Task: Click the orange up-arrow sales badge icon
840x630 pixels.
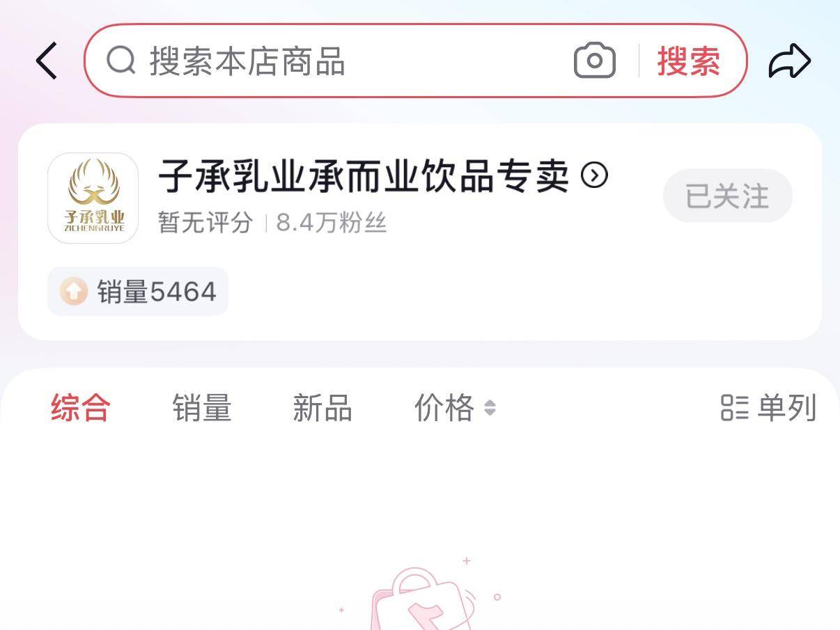Action: [x=73, y=291]
